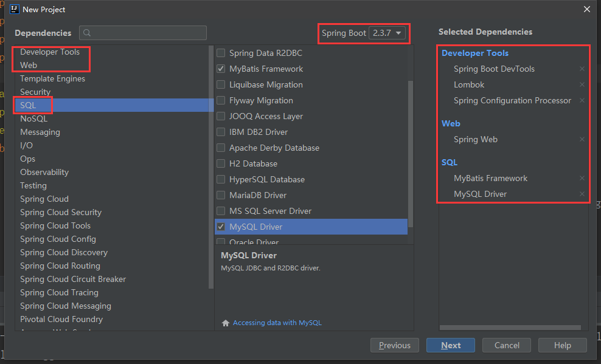The image size is (601, 364).
Task: Select Spring Boot DevTools entry in Selected Dependencies
Action: point(494,69)
